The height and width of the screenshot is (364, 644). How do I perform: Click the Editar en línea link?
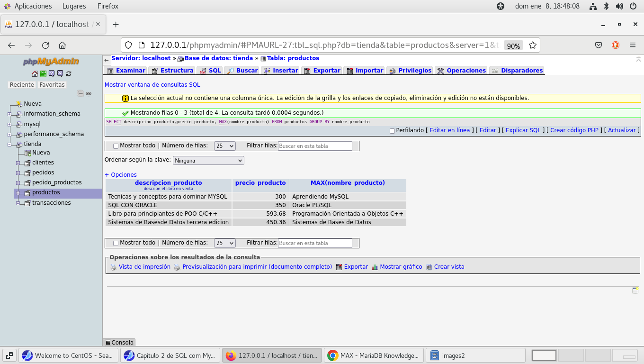[449, 130]
